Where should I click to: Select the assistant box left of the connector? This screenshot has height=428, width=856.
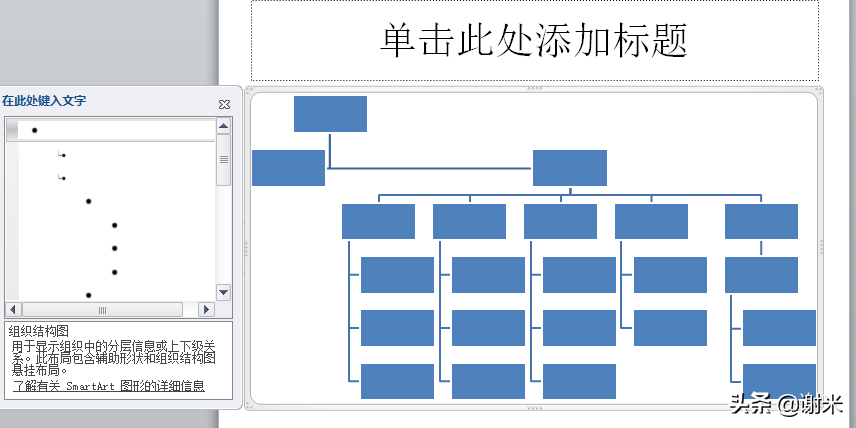(x=288, y=168)
